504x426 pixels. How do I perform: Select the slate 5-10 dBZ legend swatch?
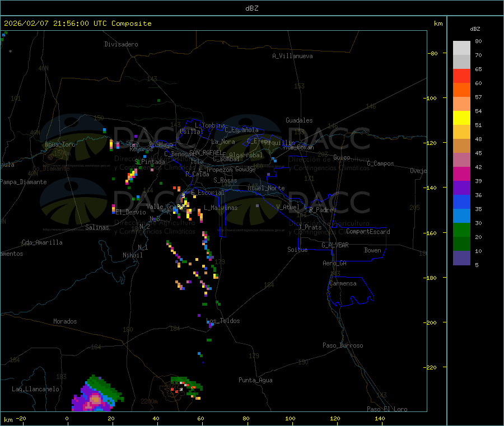point(461,258)
